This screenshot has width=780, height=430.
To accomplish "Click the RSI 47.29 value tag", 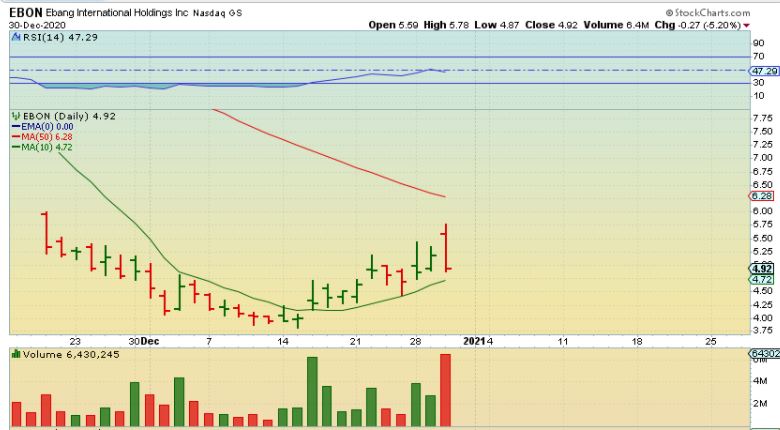I will (x=765, y=71).
